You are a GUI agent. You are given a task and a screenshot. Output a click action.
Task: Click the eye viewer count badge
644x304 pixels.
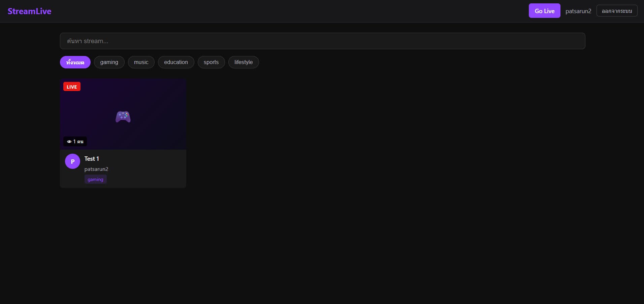(x=75, y=141)
